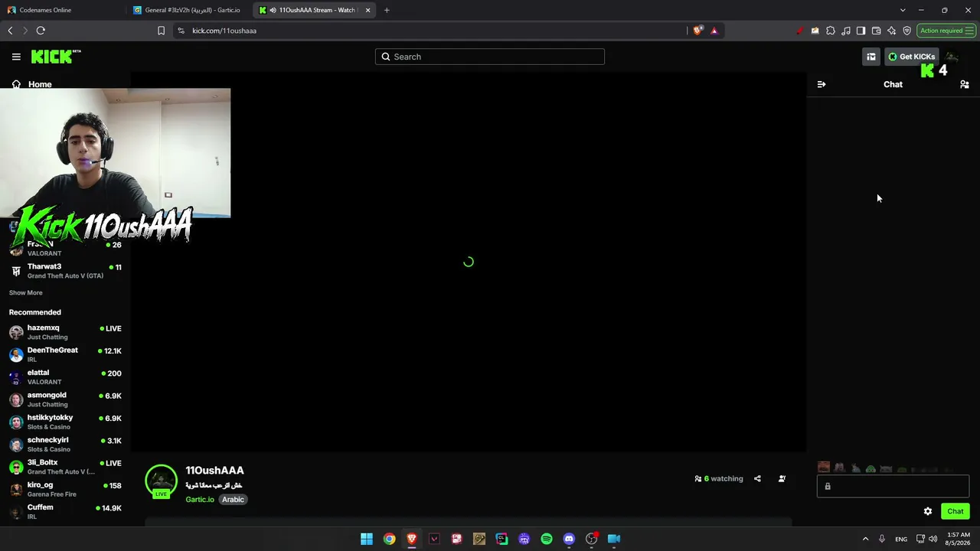Send message with the green Chat button

(955, 511)
